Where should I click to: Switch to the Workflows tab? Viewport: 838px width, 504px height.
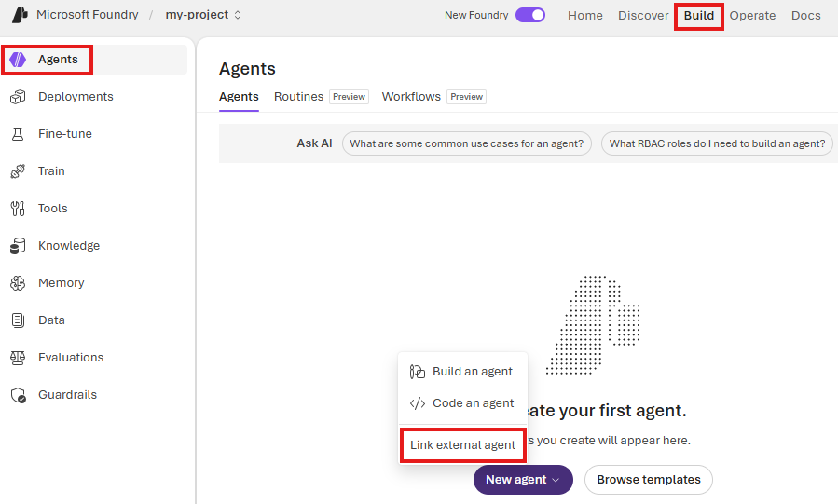[411, 97]
